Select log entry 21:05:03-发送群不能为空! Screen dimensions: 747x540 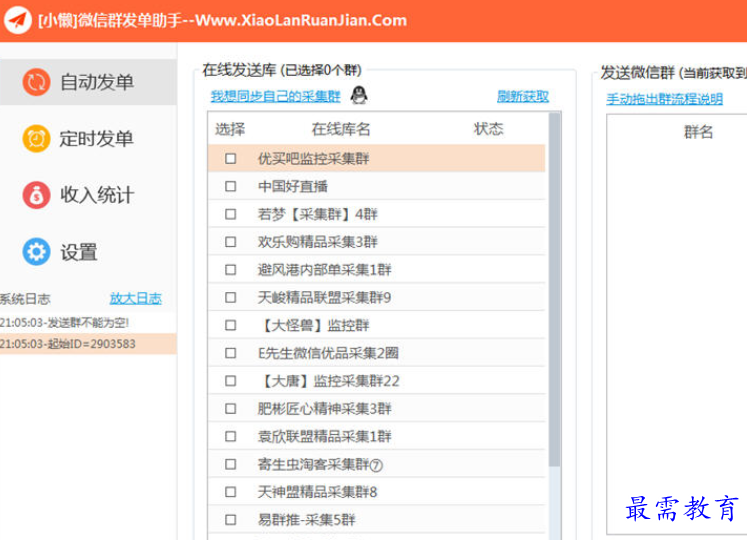tap(64, 323)
